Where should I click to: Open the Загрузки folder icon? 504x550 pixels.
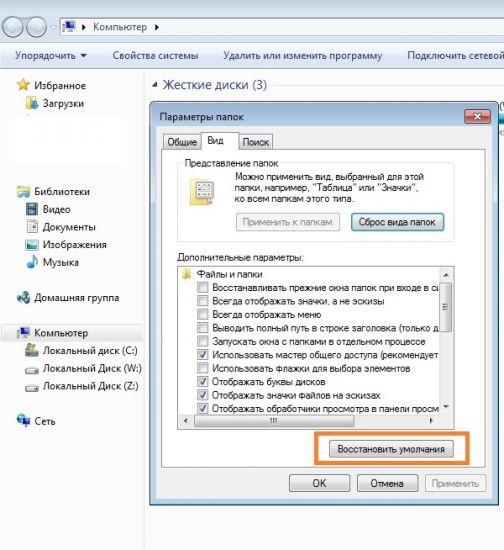pyautogui.click(x=32, y=103)
